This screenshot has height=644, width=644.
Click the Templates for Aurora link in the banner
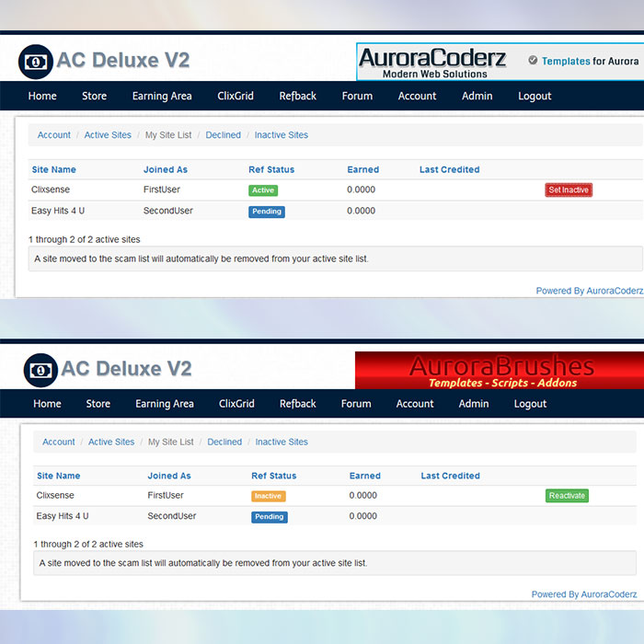[x=591, y=62]
